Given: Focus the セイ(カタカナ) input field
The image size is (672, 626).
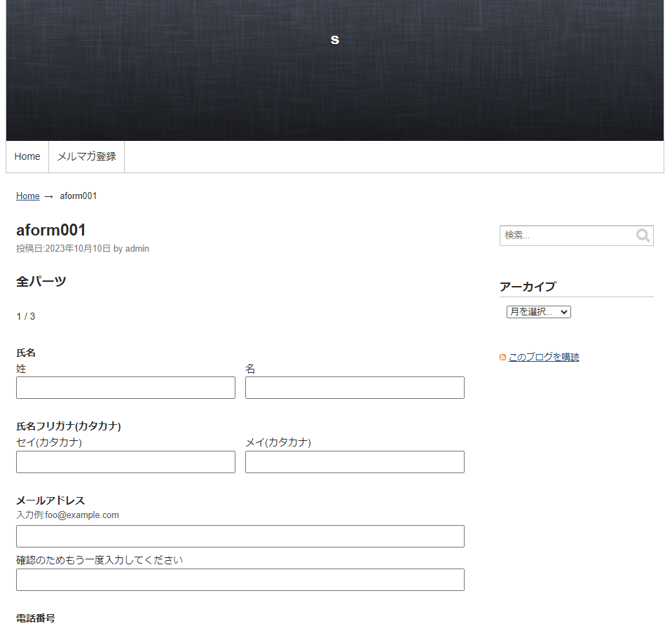Looking at the screenshot, I should (x=125, y=462).
